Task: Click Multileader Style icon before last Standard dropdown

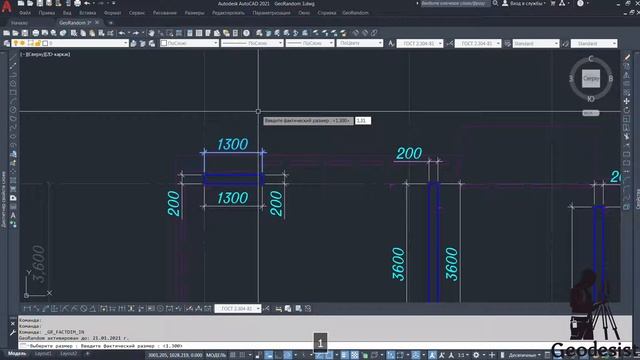Action: (565, 43)
